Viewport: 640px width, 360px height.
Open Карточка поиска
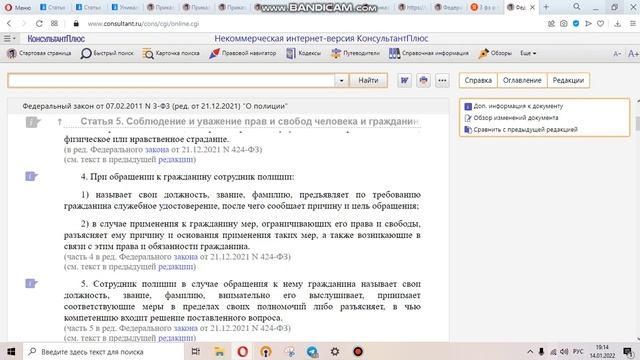[171, 53]
